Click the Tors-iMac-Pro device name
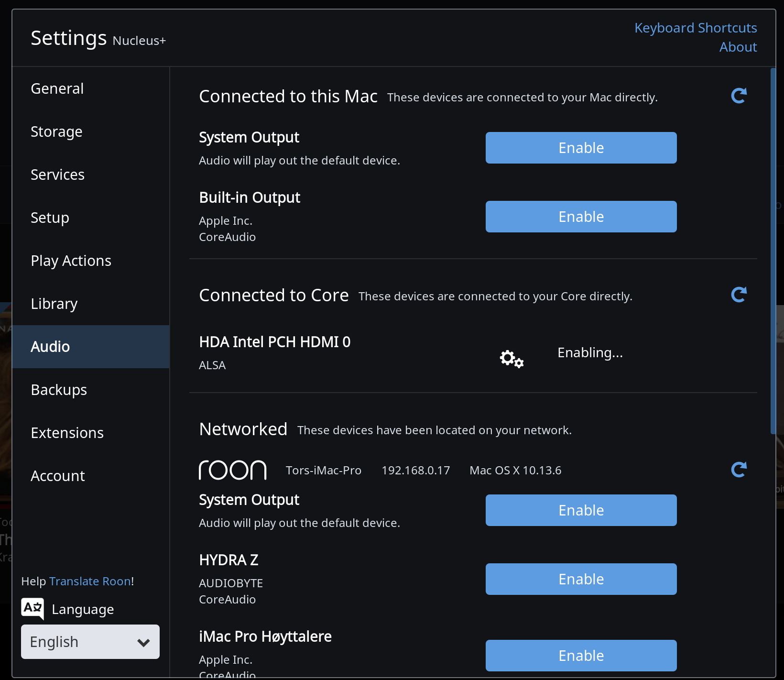784x680 pixels. (x=324, y=470)
